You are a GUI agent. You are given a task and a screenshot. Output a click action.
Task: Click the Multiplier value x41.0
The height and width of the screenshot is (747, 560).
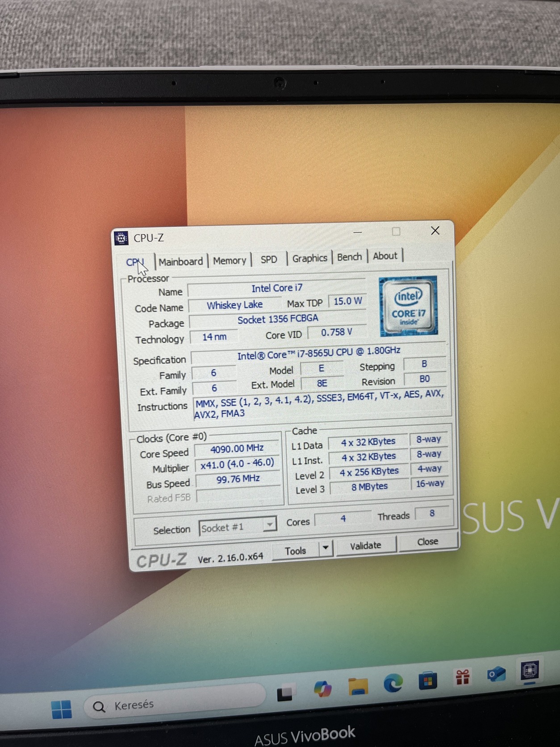coord(237,464)
